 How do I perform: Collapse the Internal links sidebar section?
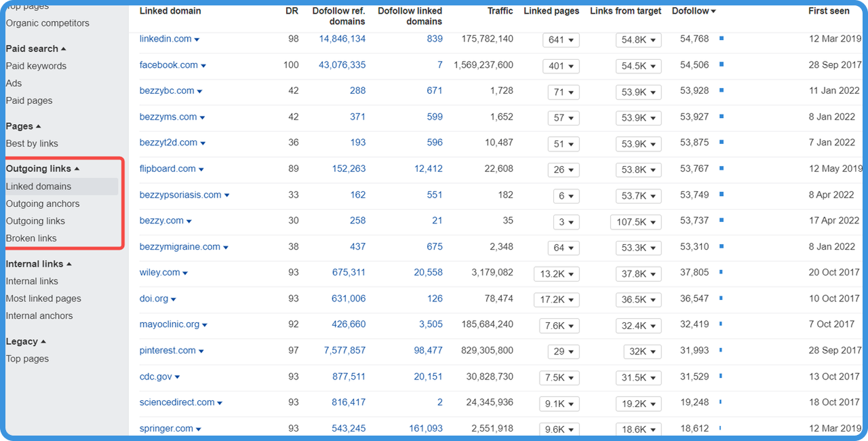[x=39, y=264]
